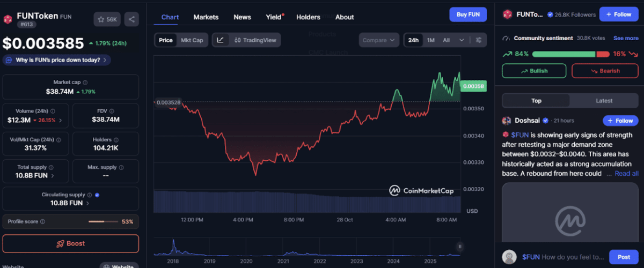Vote Bullish on community sentiment
The height and width of the screenshot is (268, 644).
pyautogui.click(x=534, y=71)
